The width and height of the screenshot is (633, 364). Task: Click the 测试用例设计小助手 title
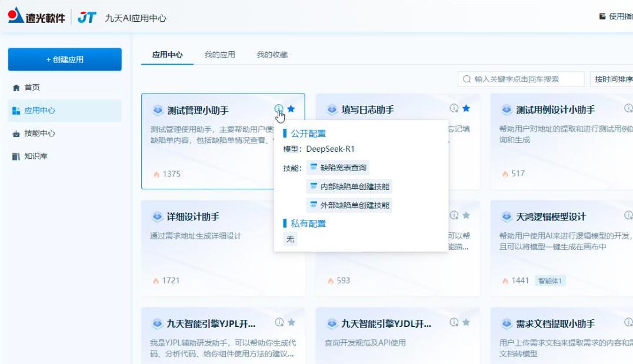[x=555, y=110]
